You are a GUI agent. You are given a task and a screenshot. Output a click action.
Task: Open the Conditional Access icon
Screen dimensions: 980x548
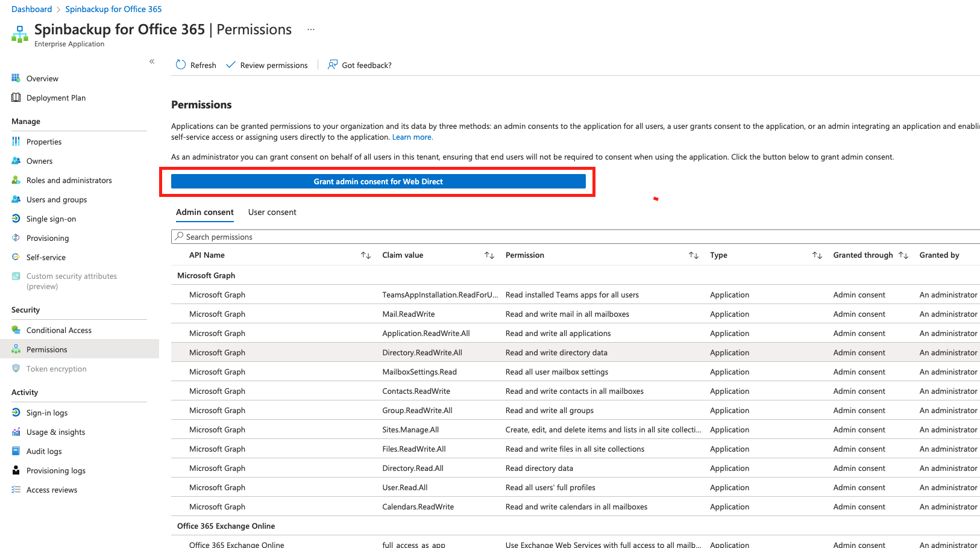pyautogui.click(x=16, y=330)
